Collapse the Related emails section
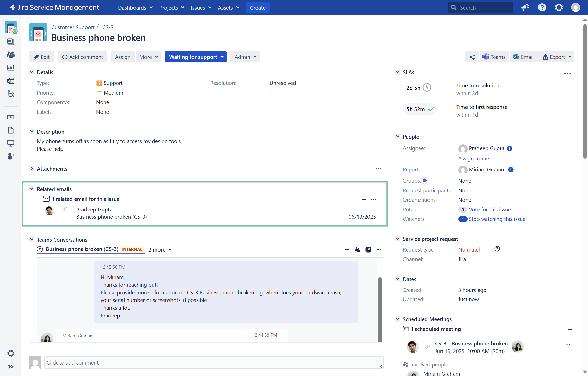Viewport: 588px width, 376px height. 32,189
